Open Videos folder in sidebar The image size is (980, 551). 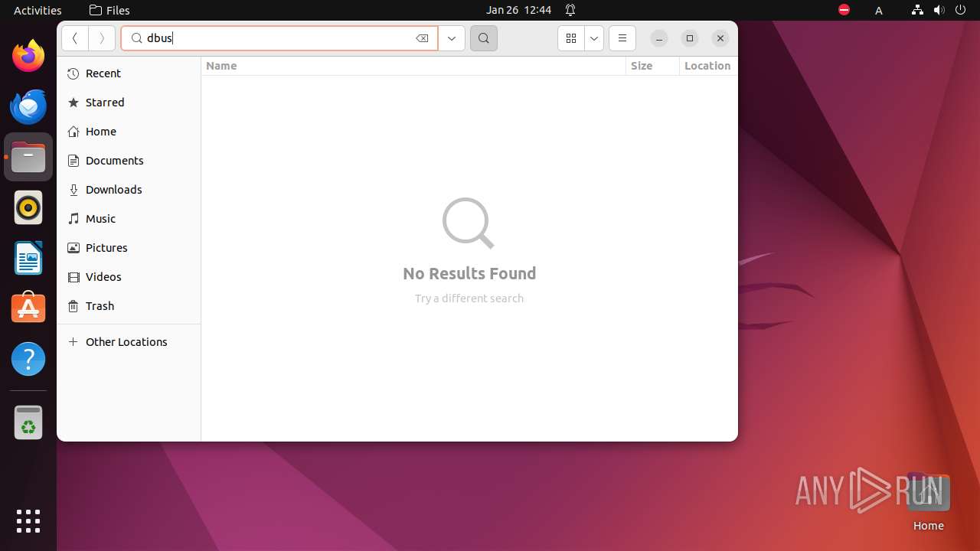point(129,277)
